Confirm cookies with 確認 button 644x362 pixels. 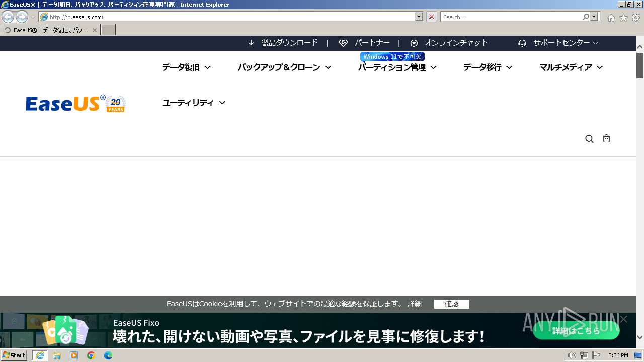pos(452,304)
